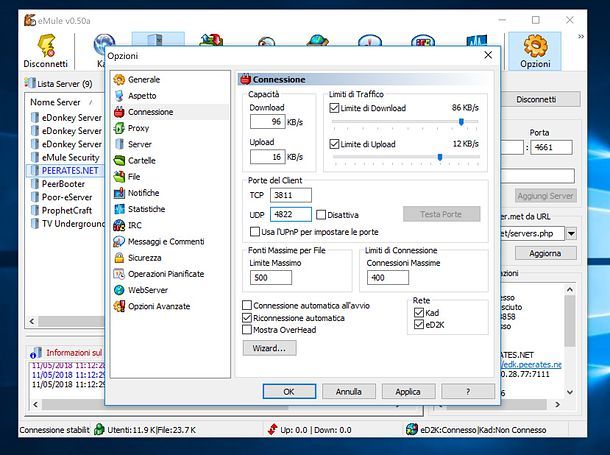Viewport: 610px width, 455px height.
Task: Click the ? help button
Action: pyautogui.click(x=468, y=392)
